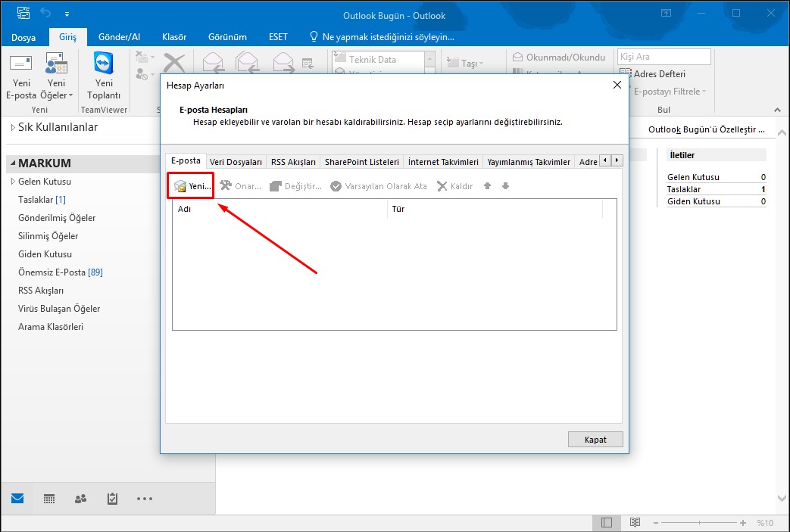This screenshot has width=790, height=532.
Task: Select the E-posta tab
Action: click(x=186, y=160)
